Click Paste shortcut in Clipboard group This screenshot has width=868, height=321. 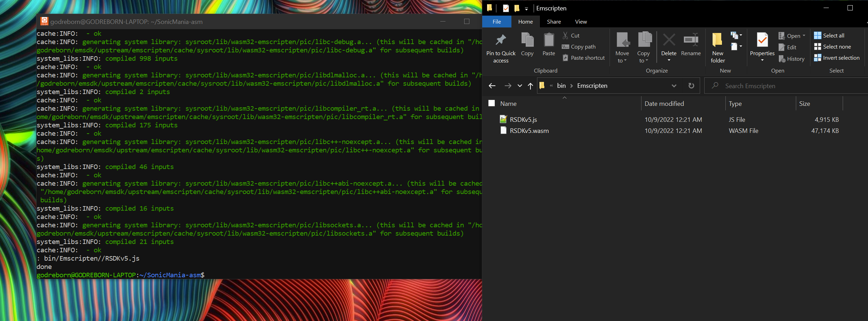[x=583, y=58]
